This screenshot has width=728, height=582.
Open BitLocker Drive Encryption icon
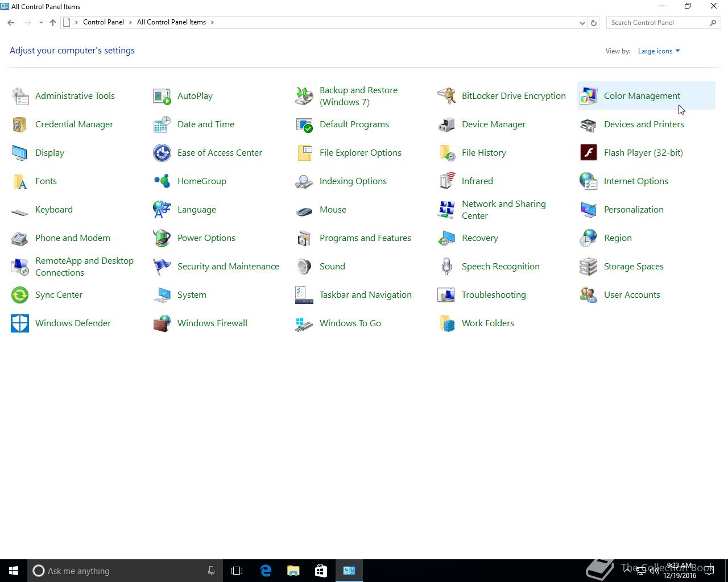[446, 96]
